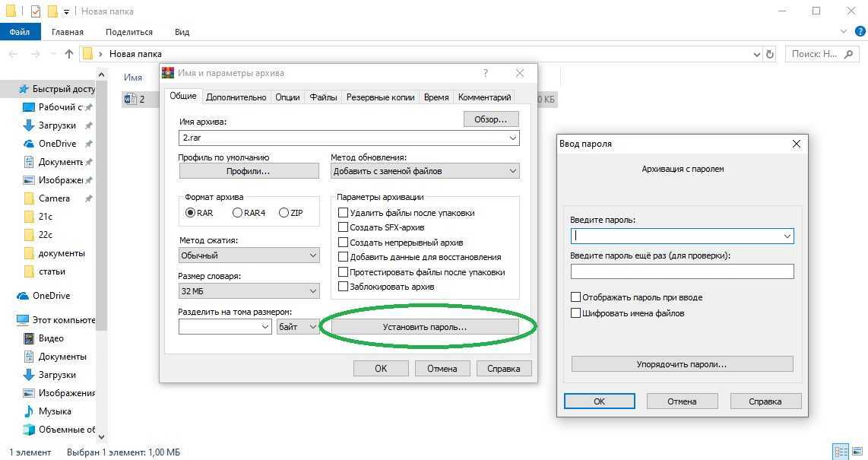The image size is (868, 460).
Task: Enable Create SFX archive checkbox
Action: [x=343, y=227]
